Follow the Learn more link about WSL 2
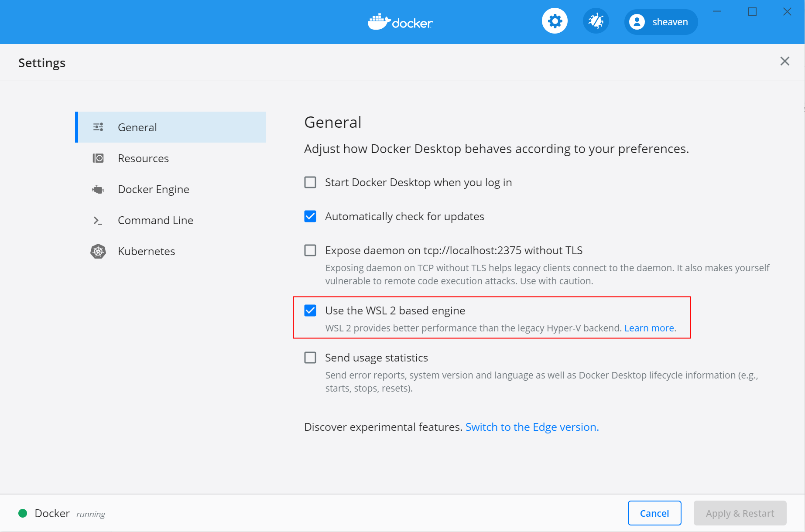The height and width of the screenshot is (532, 805). 649,328
